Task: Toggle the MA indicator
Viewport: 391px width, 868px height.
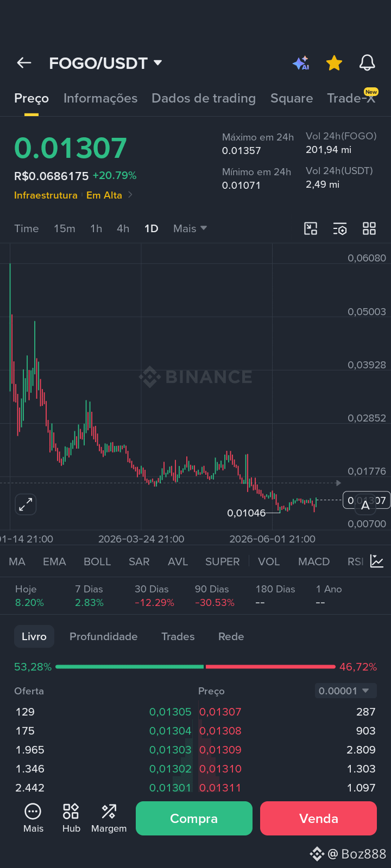Action: [x=17, y=561]
